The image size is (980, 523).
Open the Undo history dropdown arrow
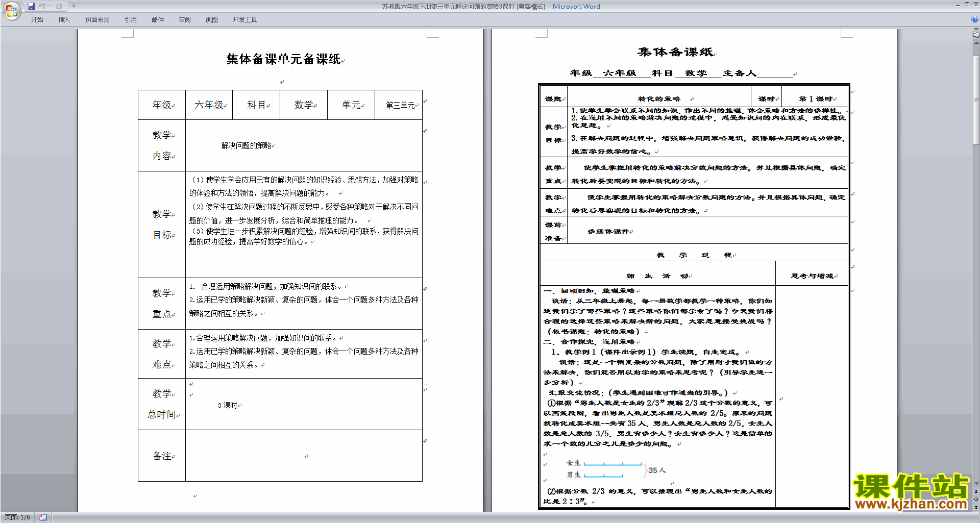coord(50,6)
